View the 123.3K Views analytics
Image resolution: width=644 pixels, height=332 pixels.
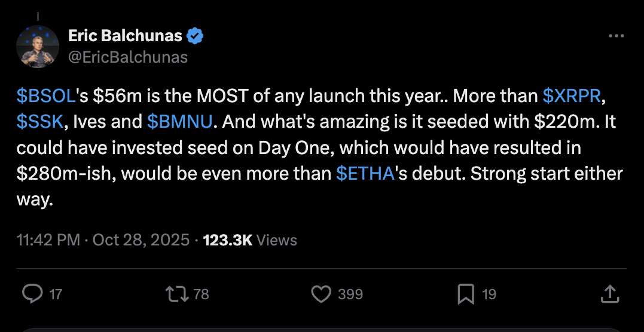[250, 240]
